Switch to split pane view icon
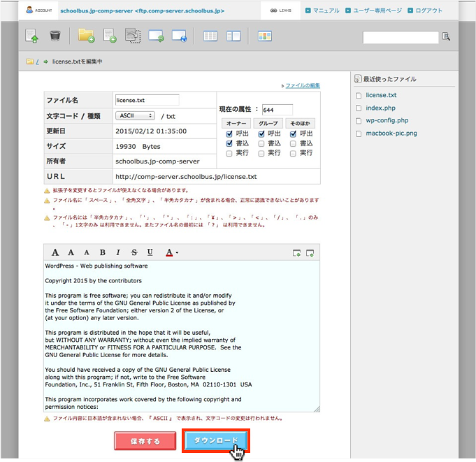Screen dimensions: 476x462 click(233, 36)
